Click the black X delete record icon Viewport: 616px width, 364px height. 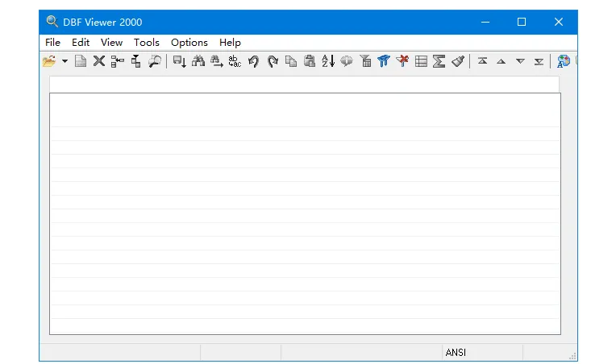pos(99,61)
